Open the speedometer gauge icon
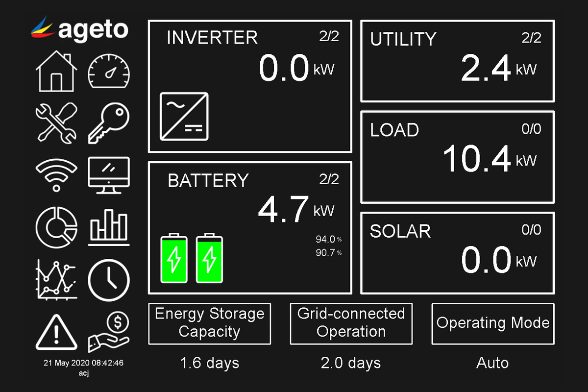 pyautogui.click(x=109, y=72)
